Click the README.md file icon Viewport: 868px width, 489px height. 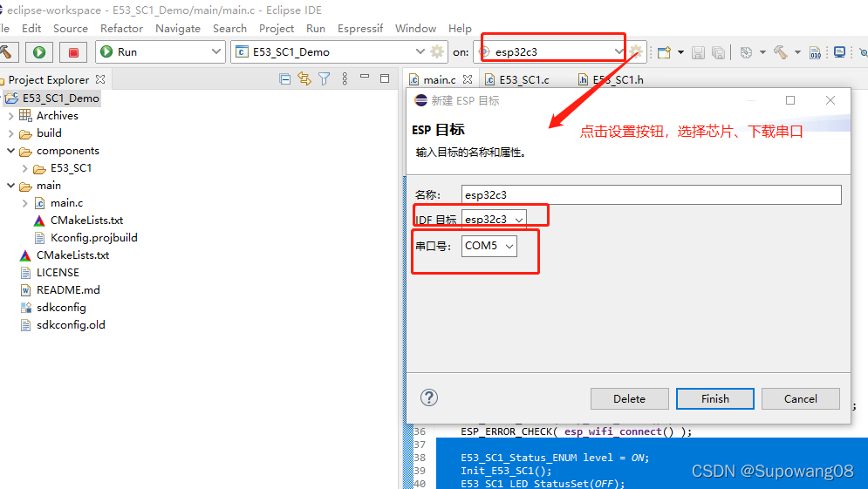pyautogui.click(x=25, y=290)
